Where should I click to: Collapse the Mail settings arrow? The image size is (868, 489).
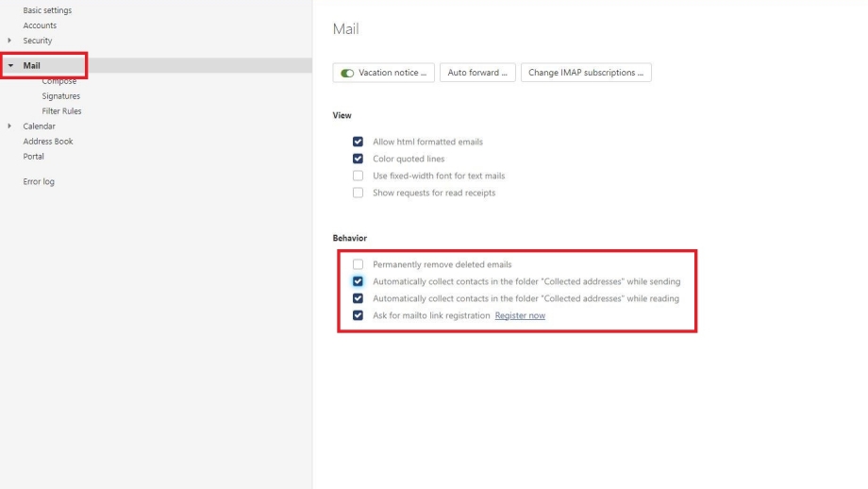[x=10, y=65]
